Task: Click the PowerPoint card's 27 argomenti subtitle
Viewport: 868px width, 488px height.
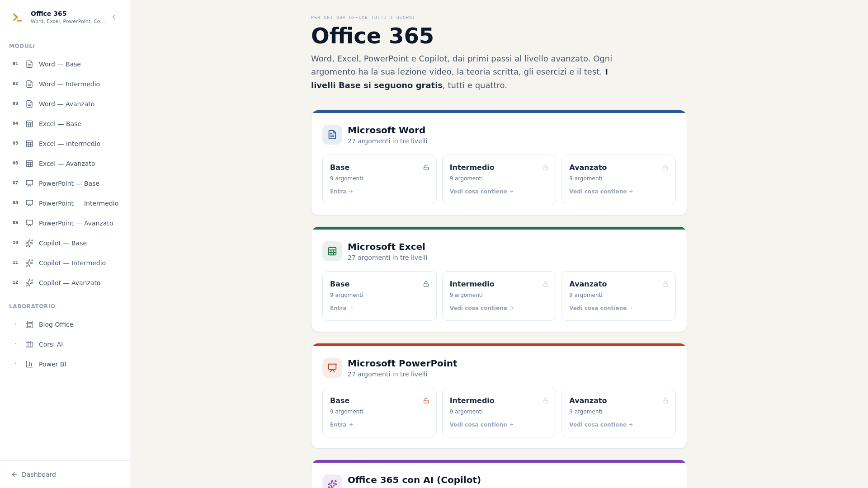Action: tap(387, 374)
